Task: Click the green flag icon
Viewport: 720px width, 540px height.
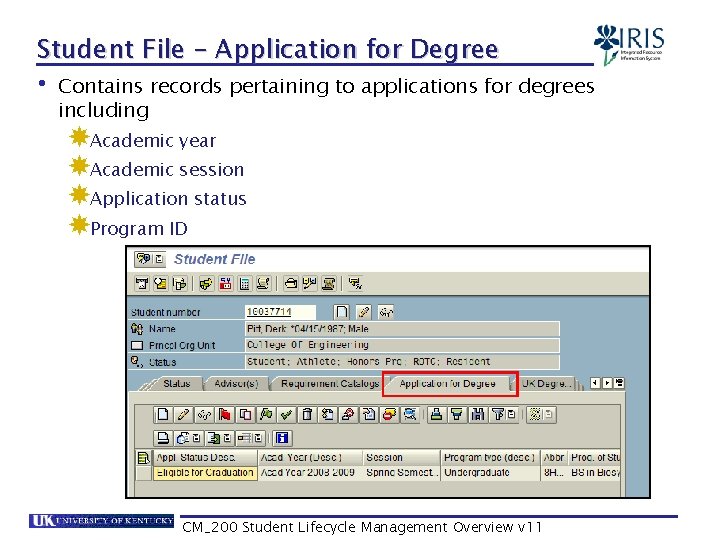Action: point(266,415)
